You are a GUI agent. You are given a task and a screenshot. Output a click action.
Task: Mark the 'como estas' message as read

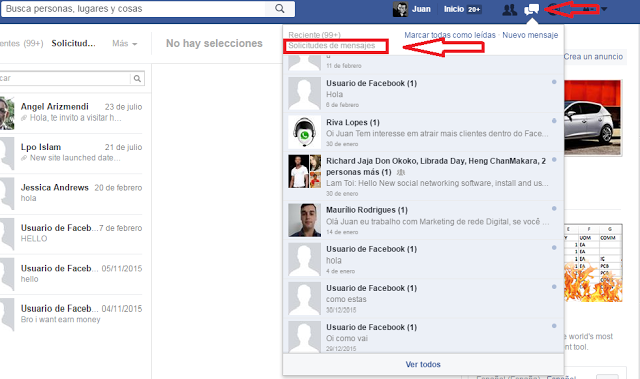point(554,287)
